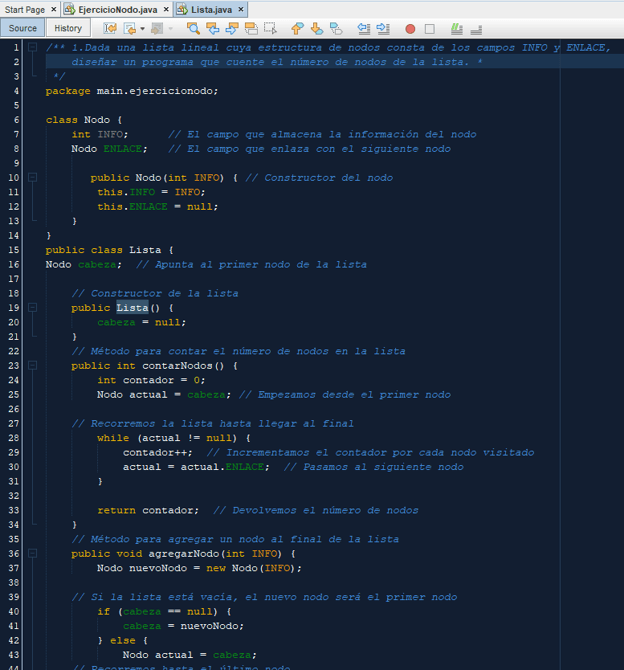Collapse the Lista constructor fold at line 19
The height and width of the screenshot is (670, 624).
coord(32,307)
